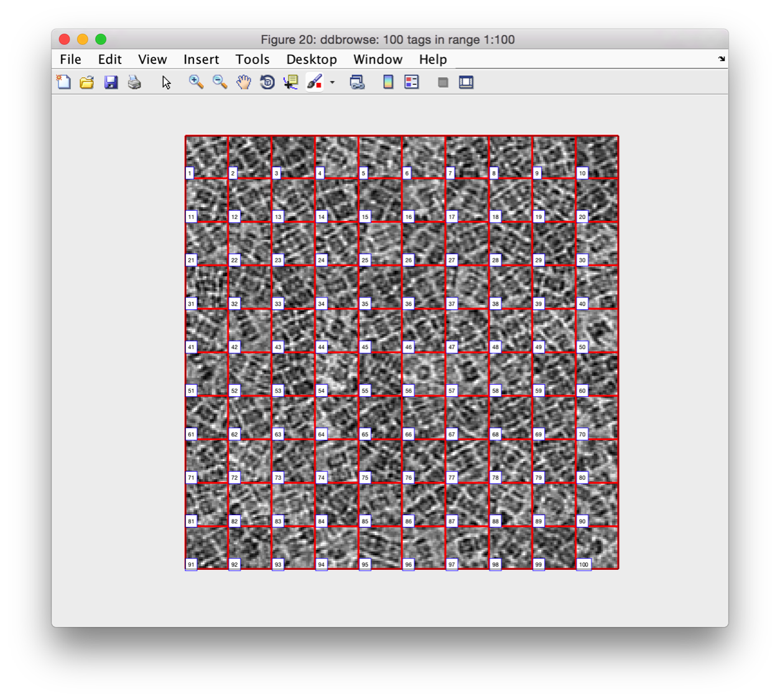Click the tag label numbered 67
The height and width of the screenshot is (700, 780).
tap(452, 434)
